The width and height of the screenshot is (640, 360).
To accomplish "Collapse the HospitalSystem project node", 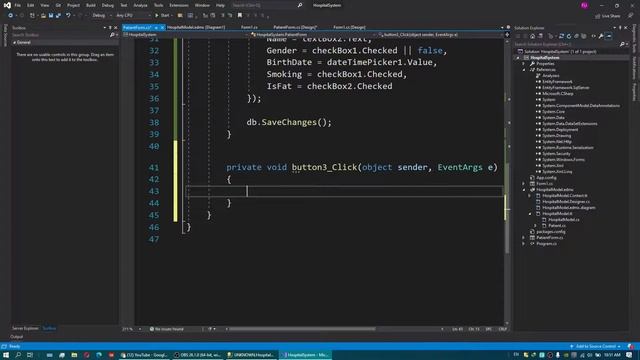I will pos(518,58).
